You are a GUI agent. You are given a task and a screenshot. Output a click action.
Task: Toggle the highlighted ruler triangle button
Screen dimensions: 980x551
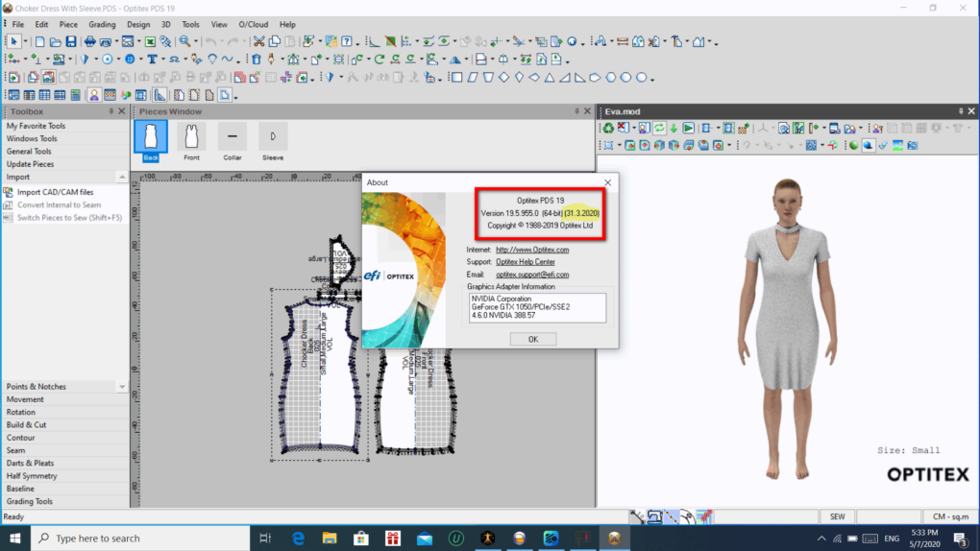[x=160, y=96]
